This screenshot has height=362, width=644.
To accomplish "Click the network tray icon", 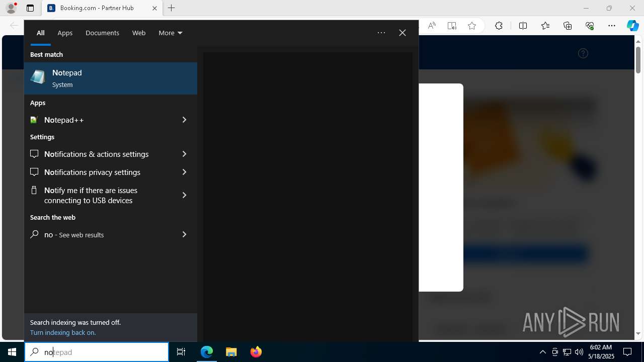I will tap(567, 352).
